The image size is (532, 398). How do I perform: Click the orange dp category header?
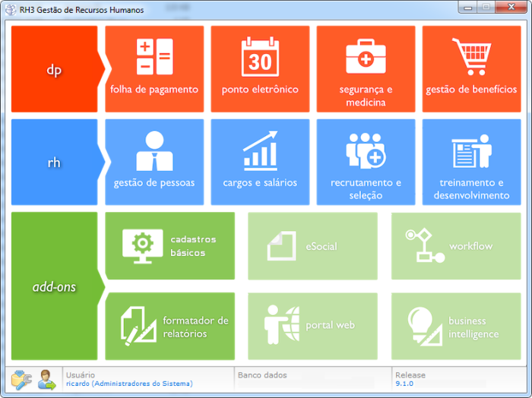point(54,69)
